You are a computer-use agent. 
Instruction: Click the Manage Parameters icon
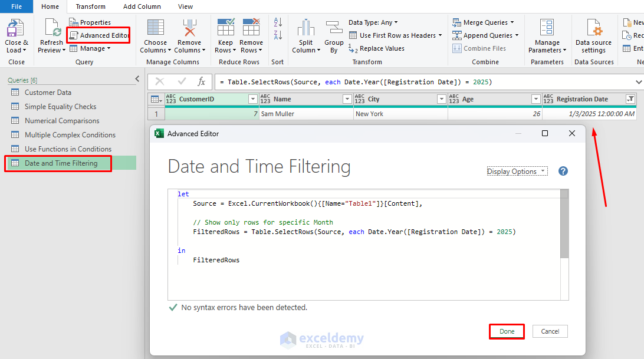click(x=547, y=27)
